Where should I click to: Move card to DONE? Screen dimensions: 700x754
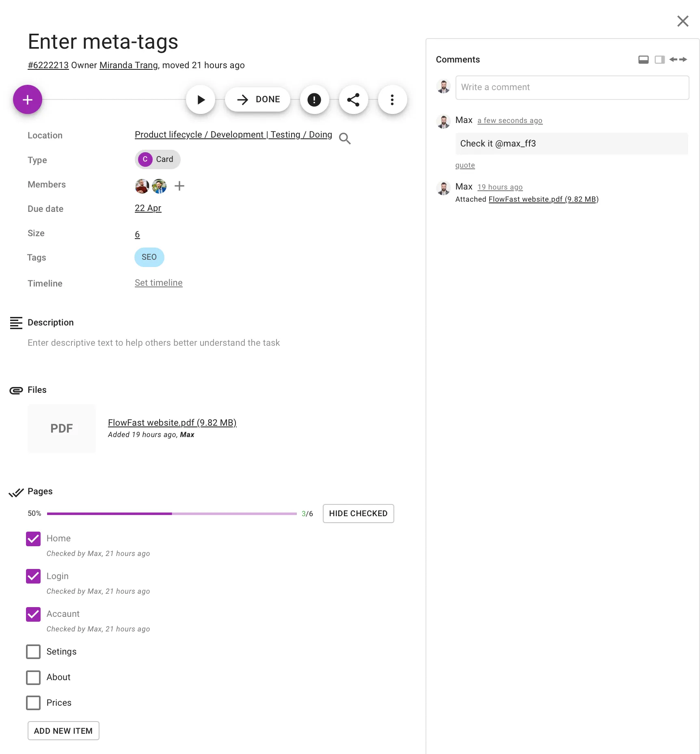point(258,99)
